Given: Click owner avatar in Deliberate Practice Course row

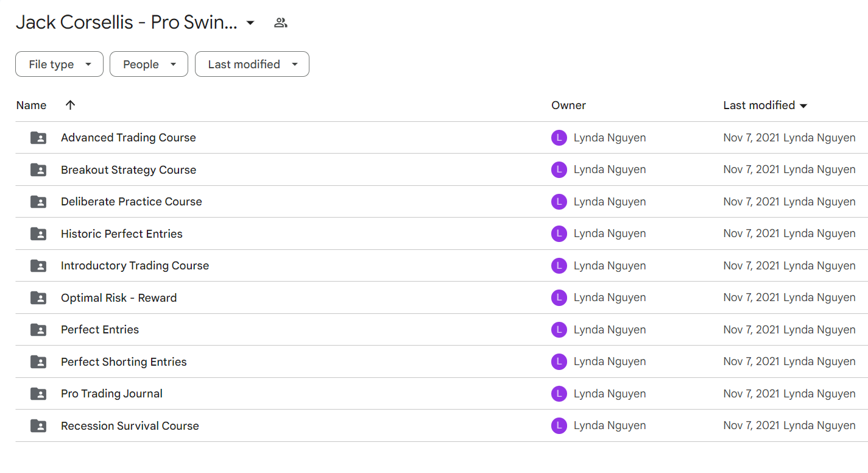Looking at the screenshot, I should click(559, 202).
